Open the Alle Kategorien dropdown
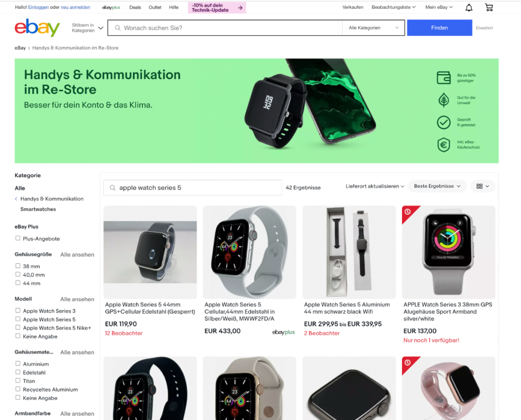Image resolution: width=521 pixels, height=420 pixels. point(373,28)
